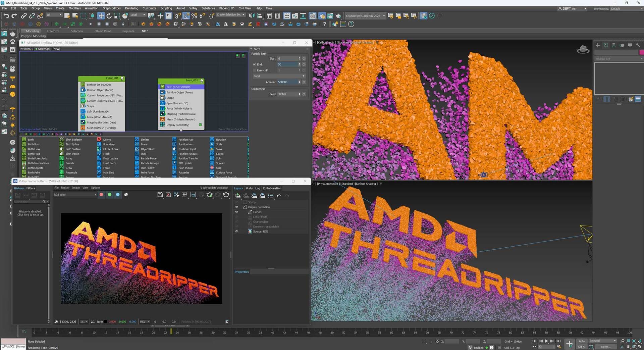Switch to the Stats tab in VFB
This screenshot has width=644, height=350.
tap(249, 188)
